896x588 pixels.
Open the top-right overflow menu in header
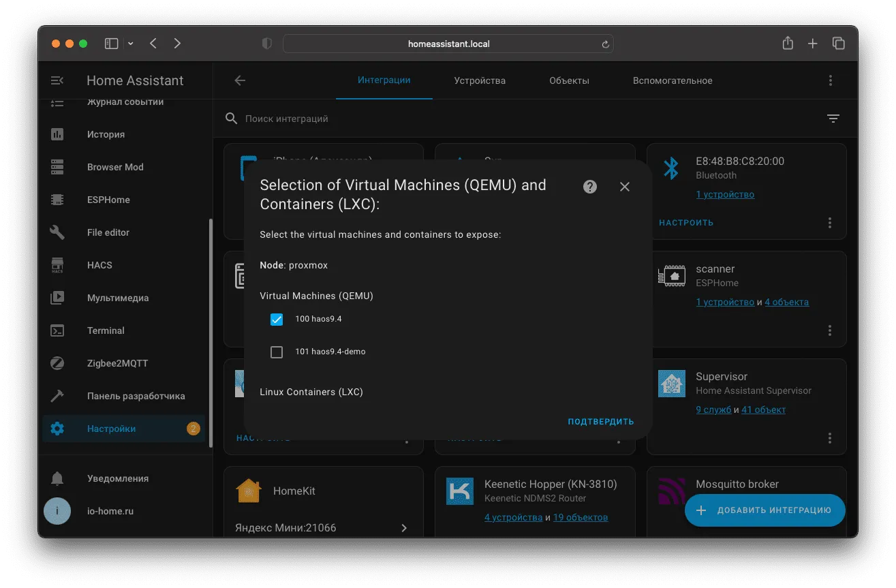[831, 80]
